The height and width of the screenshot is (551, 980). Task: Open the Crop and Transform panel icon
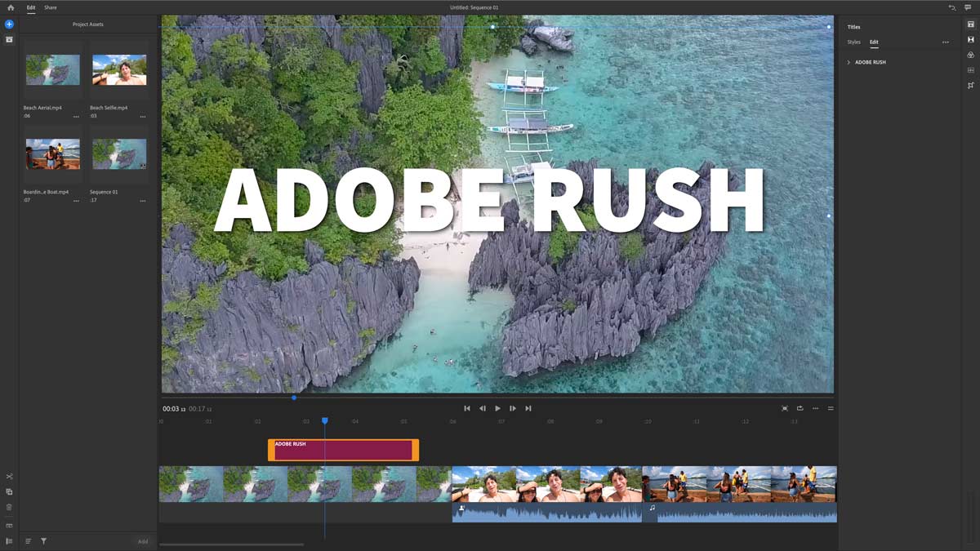pyautogui.click(x=971, y=86)
